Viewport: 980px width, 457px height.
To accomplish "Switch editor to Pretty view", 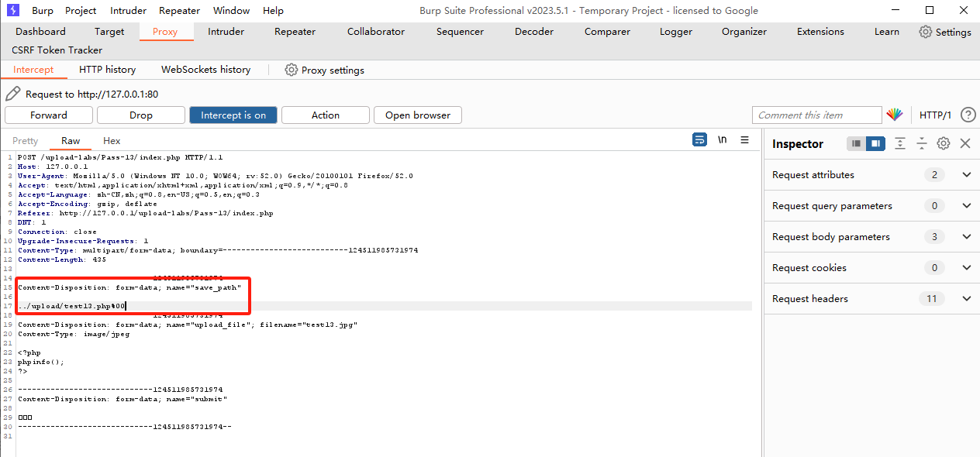I will pyautogui.click(x=25, y=141).
